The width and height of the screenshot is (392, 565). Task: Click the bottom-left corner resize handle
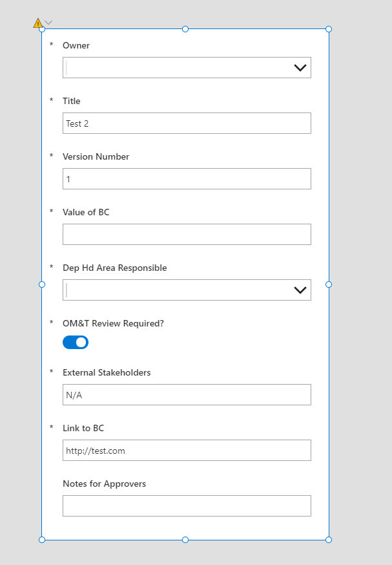point(42,540)
